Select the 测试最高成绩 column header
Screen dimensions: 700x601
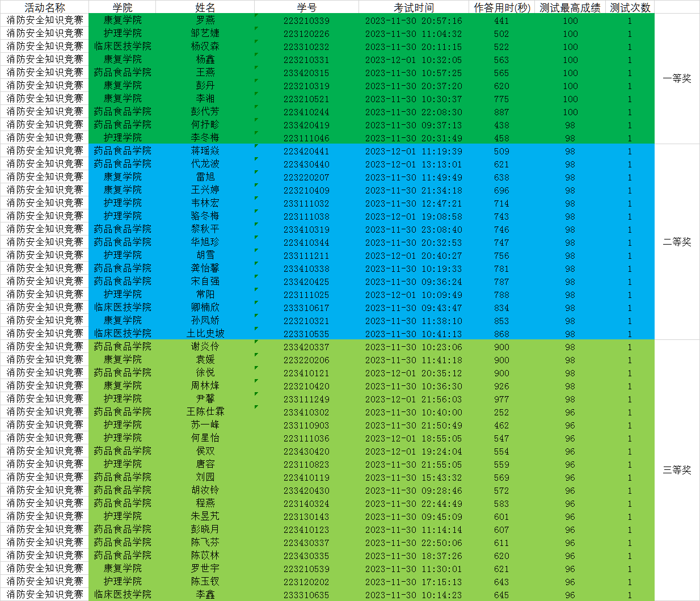(570, 7)
